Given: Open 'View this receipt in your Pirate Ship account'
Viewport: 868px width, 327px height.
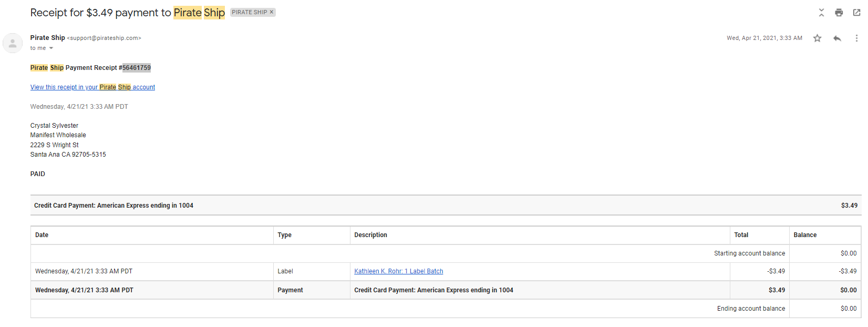Looking at the screenshot, I should pyautogui.click(x=92, y=87).
